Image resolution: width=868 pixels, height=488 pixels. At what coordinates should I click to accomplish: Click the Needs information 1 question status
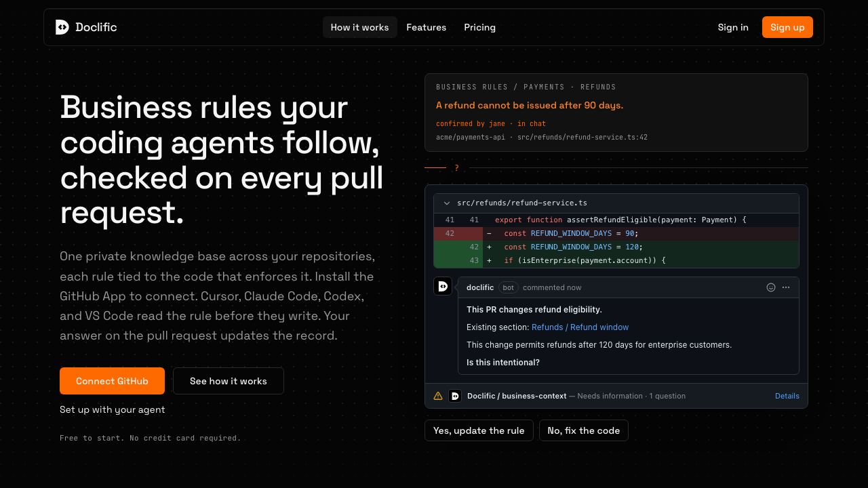(x=631, y=396)
